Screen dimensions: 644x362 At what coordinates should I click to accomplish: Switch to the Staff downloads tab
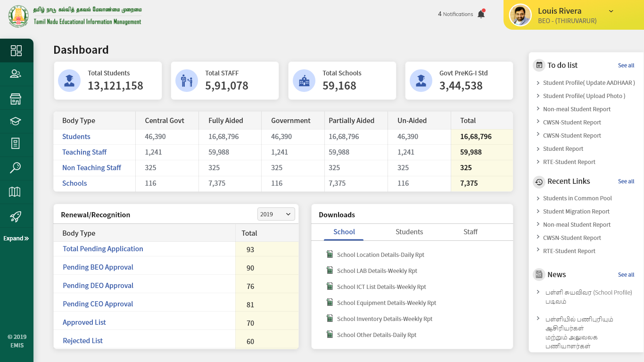point(471,232)
